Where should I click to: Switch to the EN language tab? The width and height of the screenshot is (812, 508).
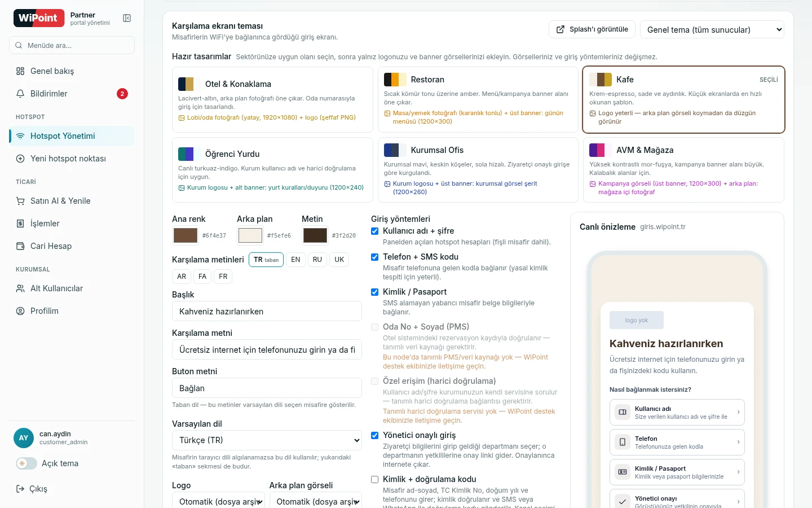296,260
